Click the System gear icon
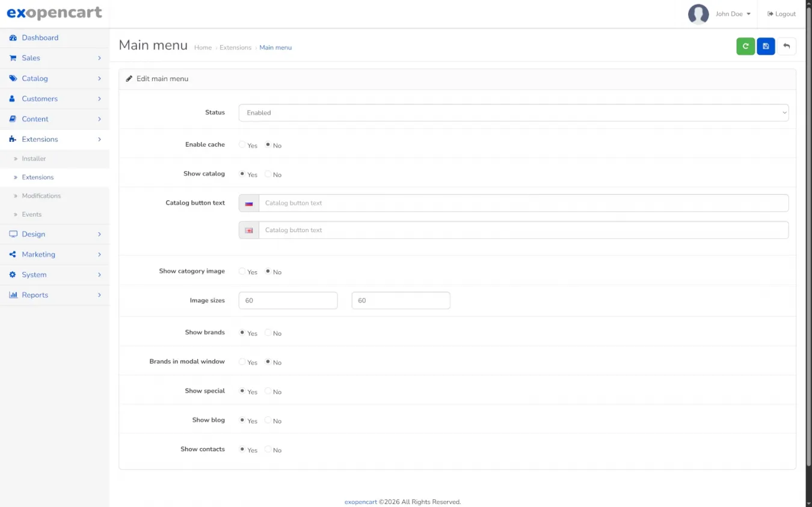 point(13,275)
